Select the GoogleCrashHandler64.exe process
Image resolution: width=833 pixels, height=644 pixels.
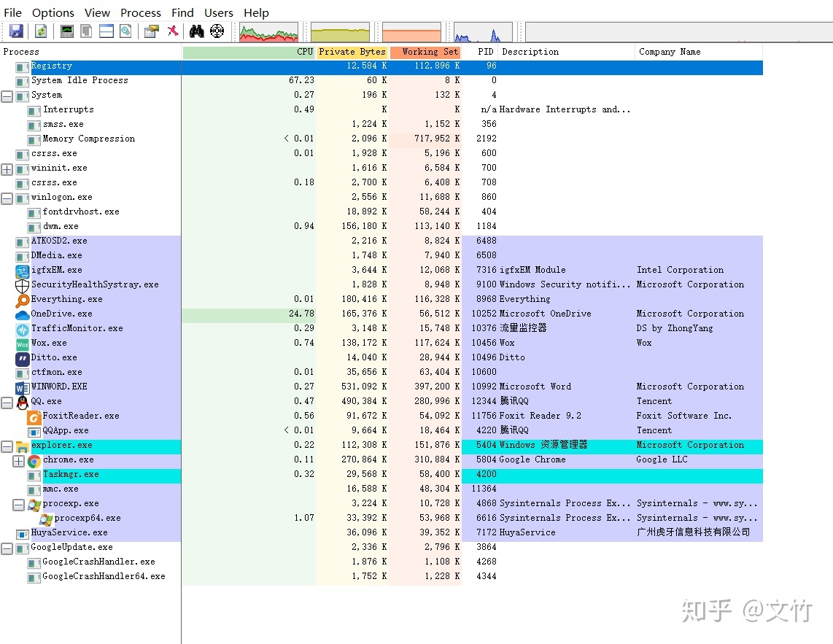[381, 576]
